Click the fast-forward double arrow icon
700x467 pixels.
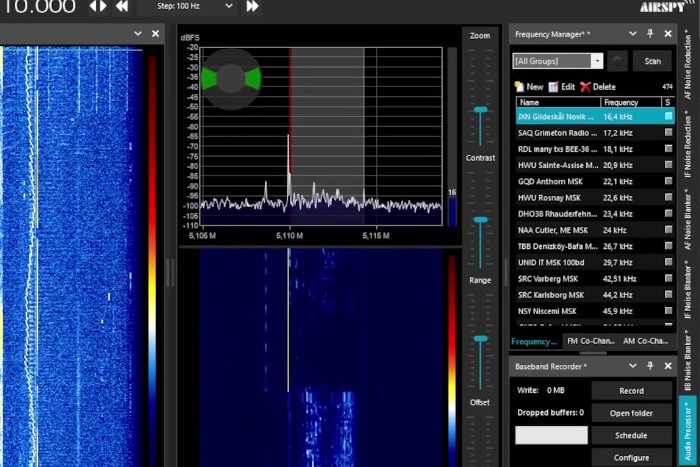[x=252, y=7]
